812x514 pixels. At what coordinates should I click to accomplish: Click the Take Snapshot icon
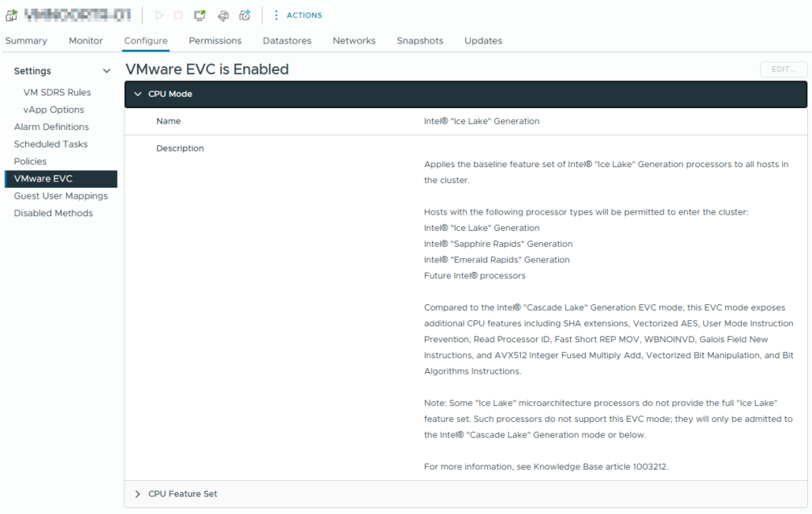(245, 15)
